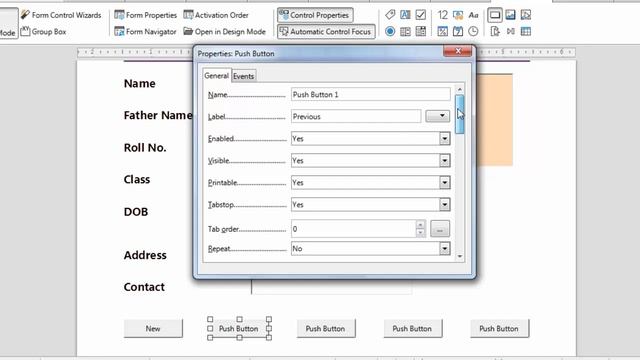Image resolution: width=640 pixels, height=360 pixels.
Task: Switch to the Events tab
Action: (x=244, y=76)
